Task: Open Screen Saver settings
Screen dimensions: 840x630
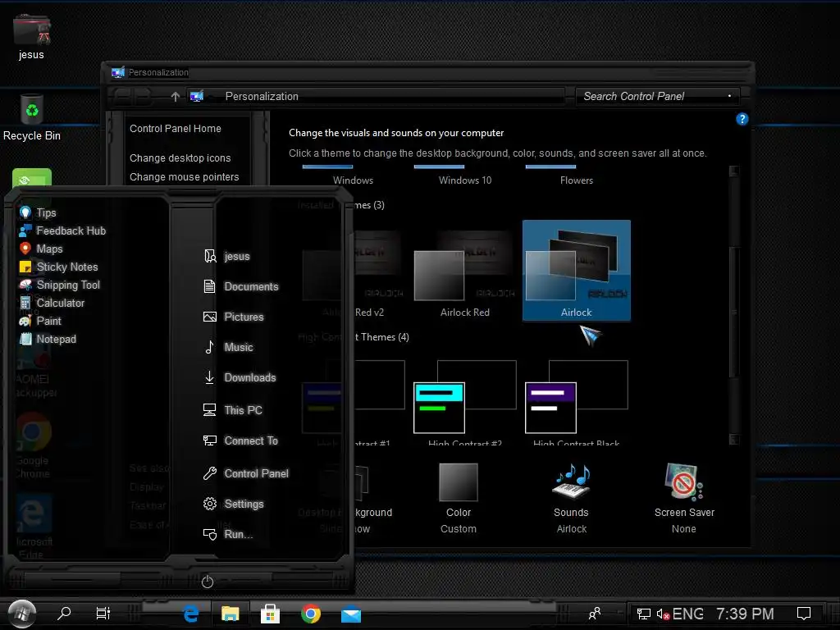Action: [x=684, y=499]
